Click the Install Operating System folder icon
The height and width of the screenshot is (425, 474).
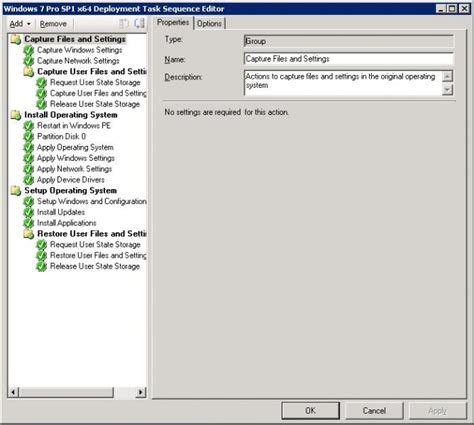[16, 115]
